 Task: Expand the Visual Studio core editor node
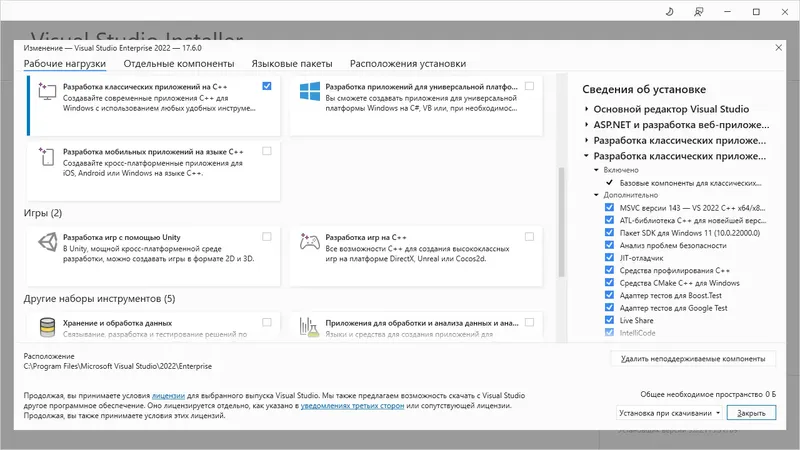[586, 109]
